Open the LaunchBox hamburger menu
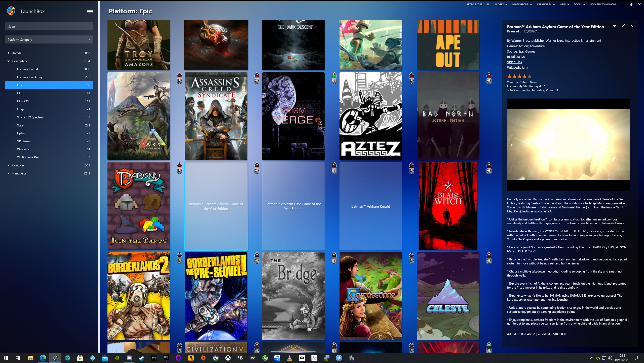The width and height of the screenshot is (644, 363). (90, 12)
